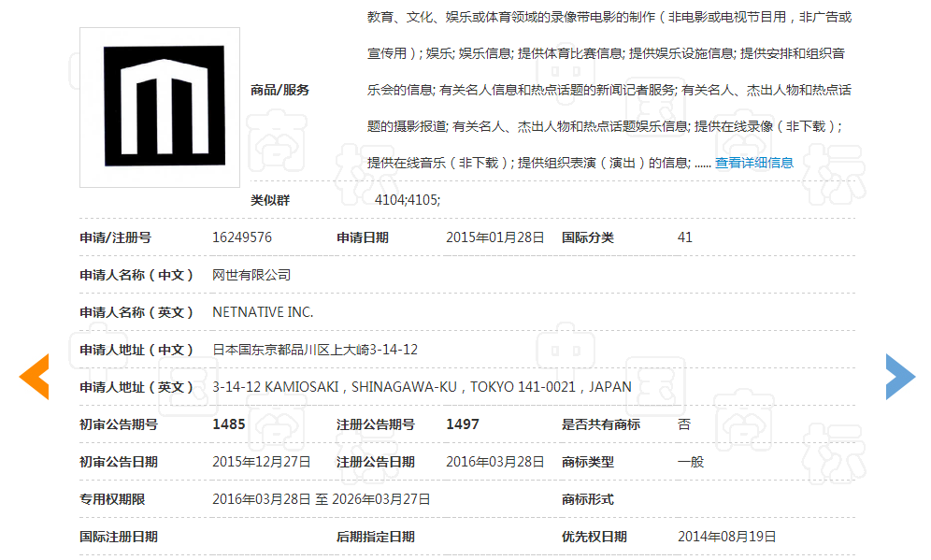The image size is (931, 560).
Task: Select the international class value 41
Action: (x=684, y=237)
